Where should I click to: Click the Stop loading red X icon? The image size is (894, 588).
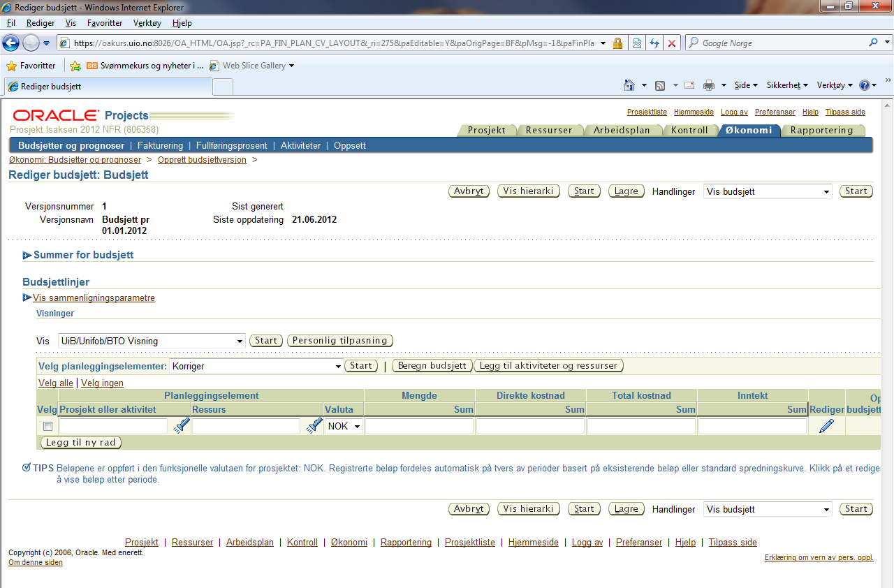(672, 43)
